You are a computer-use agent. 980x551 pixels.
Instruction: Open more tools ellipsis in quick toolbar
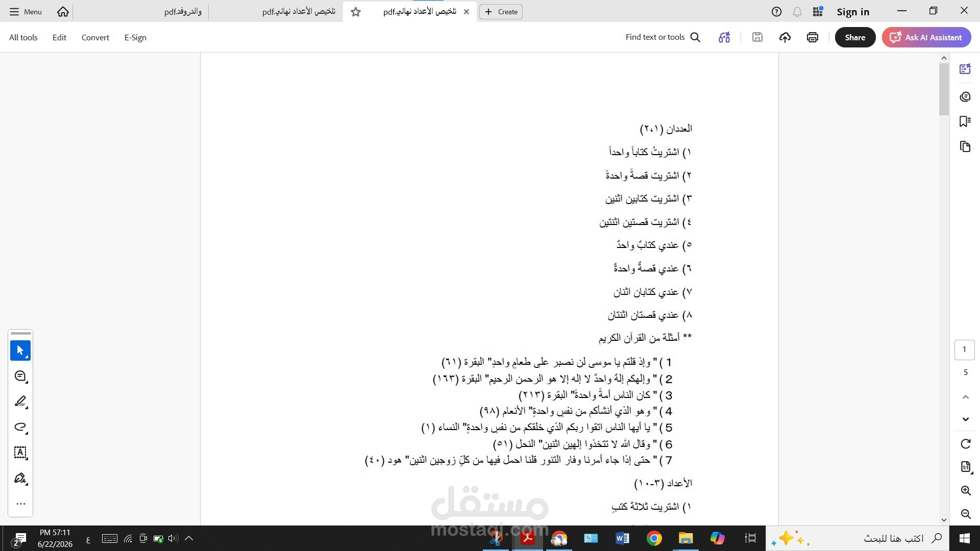click(x=20, y=504)
